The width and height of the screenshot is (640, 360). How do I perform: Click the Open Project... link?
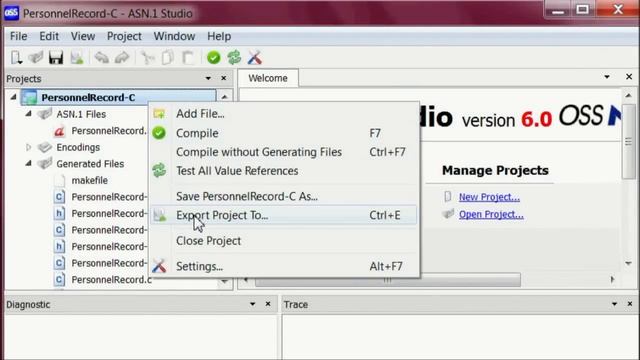[x=491, y=214]
